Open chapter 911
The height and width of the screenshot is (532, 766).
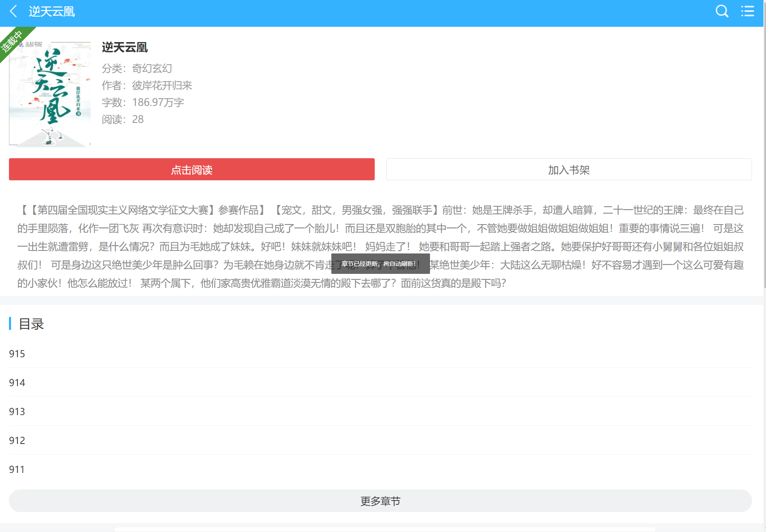coord(17,469)
